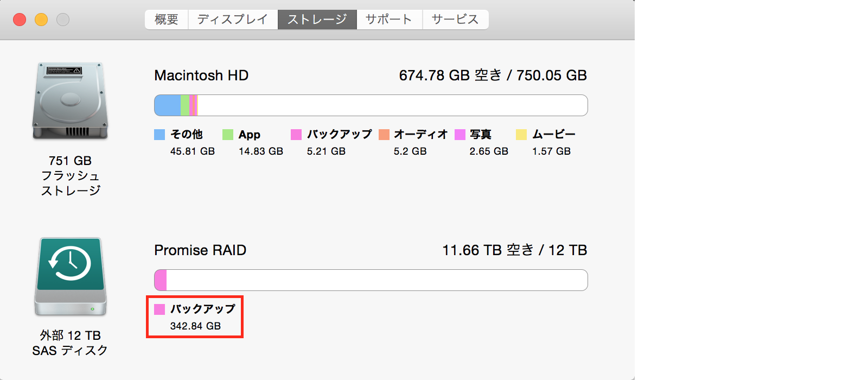Screen dimensions: 868x380
Task: Click the orange オーディオ legend swatch
Action: tap(384, 135)
